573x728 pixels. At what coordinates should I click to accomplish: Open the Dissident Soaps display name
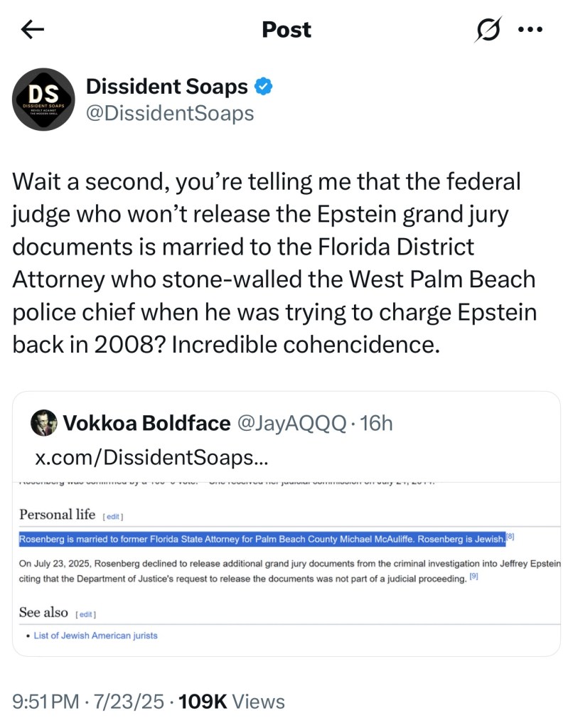pyautogui.click(x=166, y=87)
